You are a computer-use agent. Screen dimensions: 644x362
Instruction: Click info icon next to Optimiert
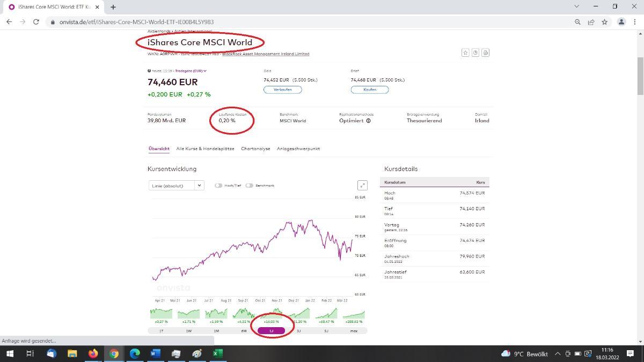coord(368,121)
